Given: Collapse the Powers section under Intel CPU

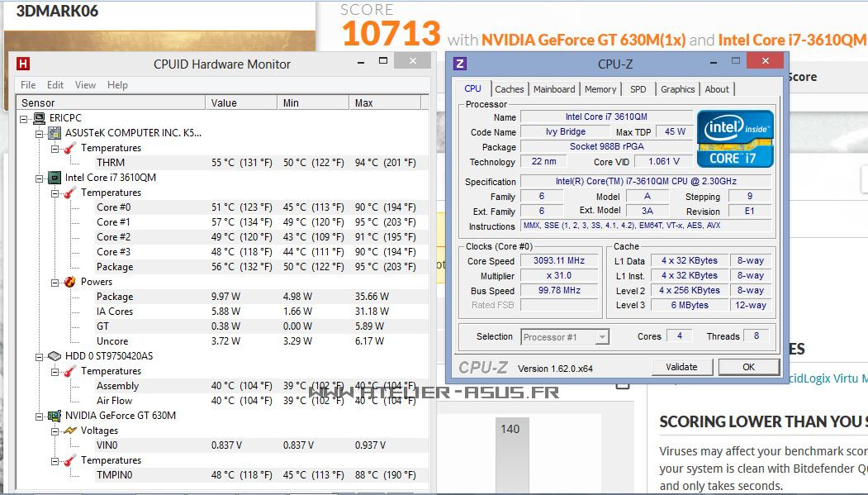Looking at the screenshot, I should coord(55,282).
